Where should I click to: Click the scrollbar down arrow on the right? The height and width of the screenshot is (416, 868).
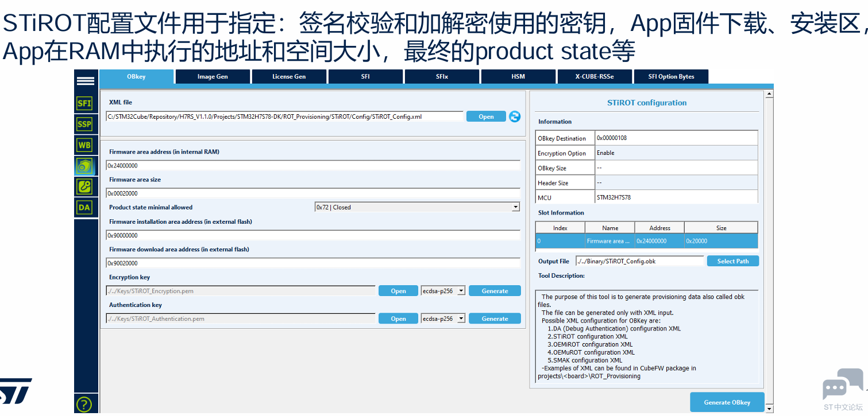(770, 408)
